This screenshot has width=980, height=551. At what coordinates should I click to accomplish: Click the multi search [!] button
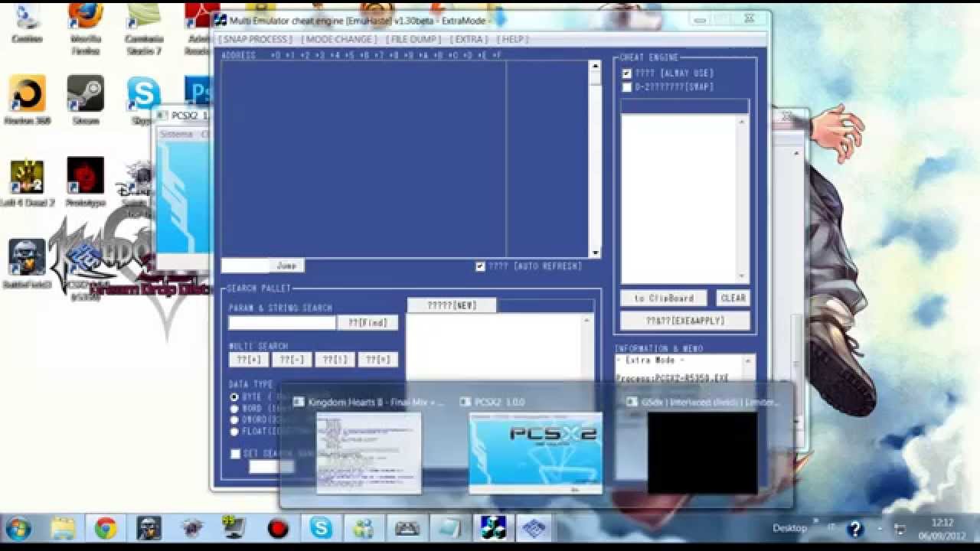[x=335, y=360]
